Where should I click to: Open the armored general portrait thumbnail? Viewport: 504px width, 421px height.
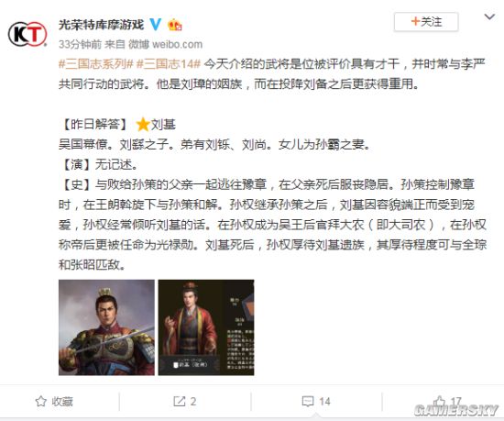tap(106, 327)
